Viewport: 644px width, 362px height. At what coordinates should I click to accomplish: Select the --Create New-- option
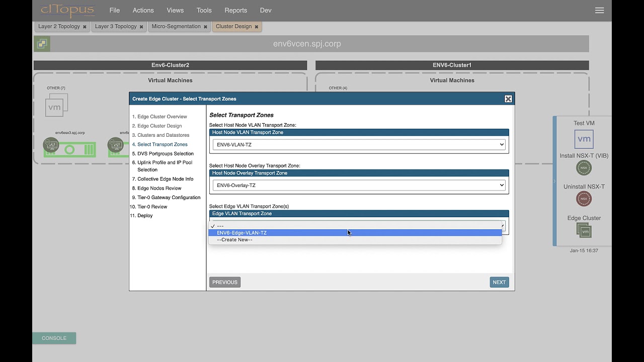coord(234,240)
